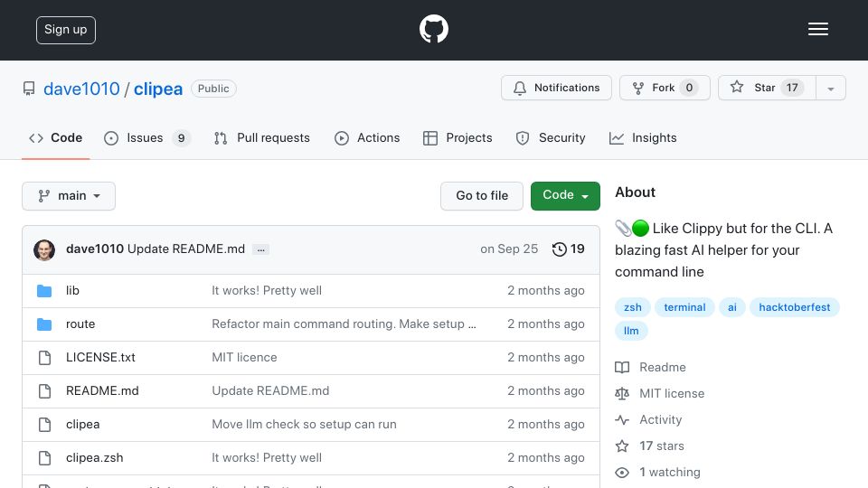View the Insights tab
Viewport: 868px width, 488px height.
[643, 137]
